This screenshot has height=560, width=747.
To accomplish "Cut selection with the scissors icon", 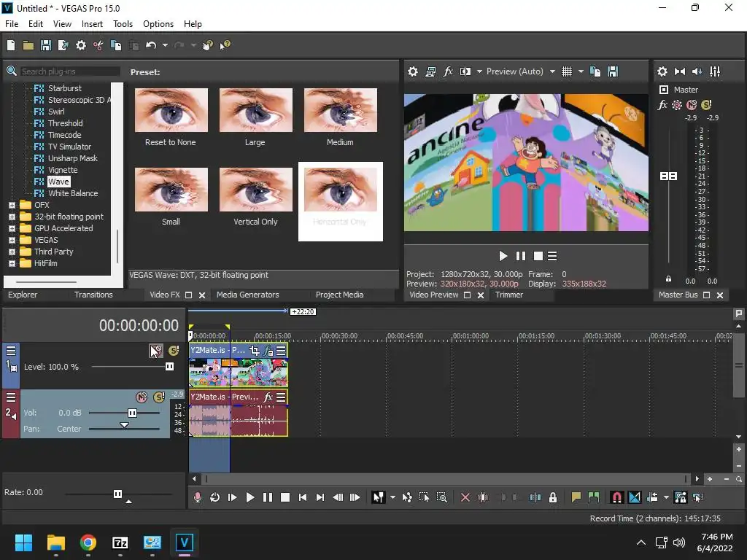I will pos(98,45).
